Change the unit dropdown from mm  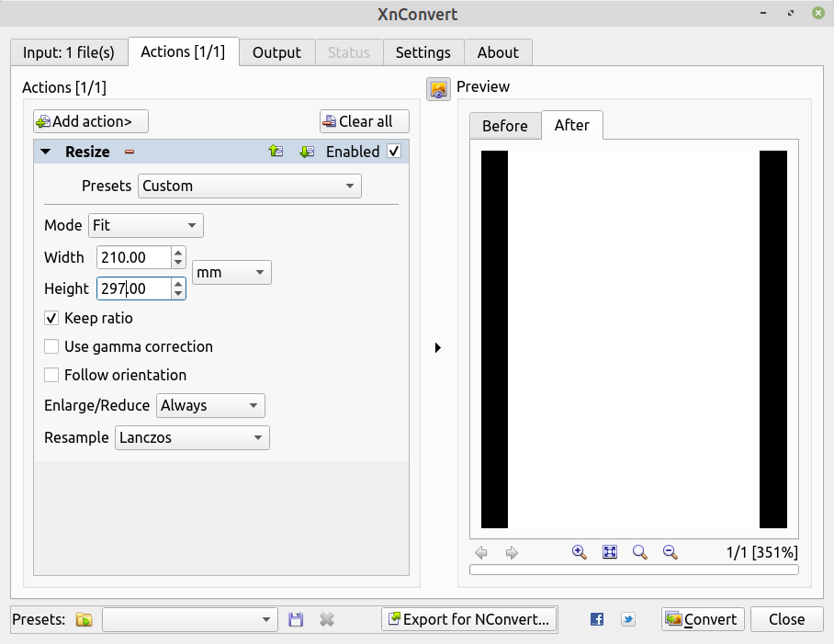point(231,272)
